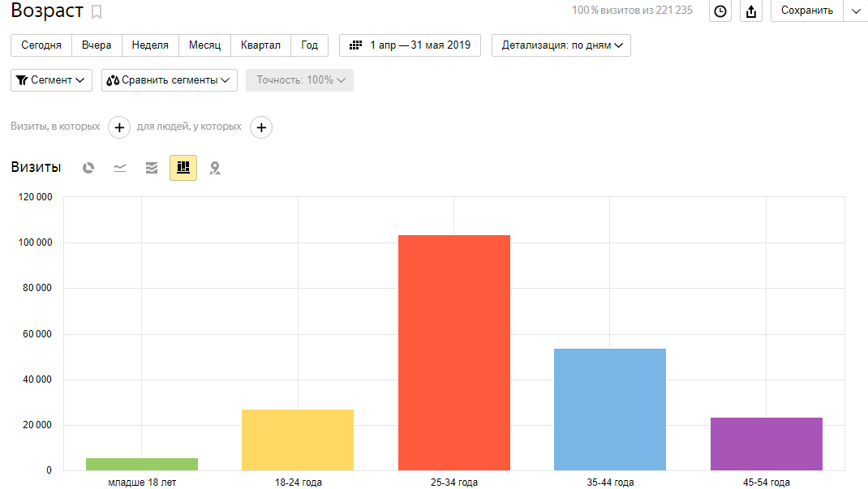Select the stacked area chart icon

[x=152, y=168]
